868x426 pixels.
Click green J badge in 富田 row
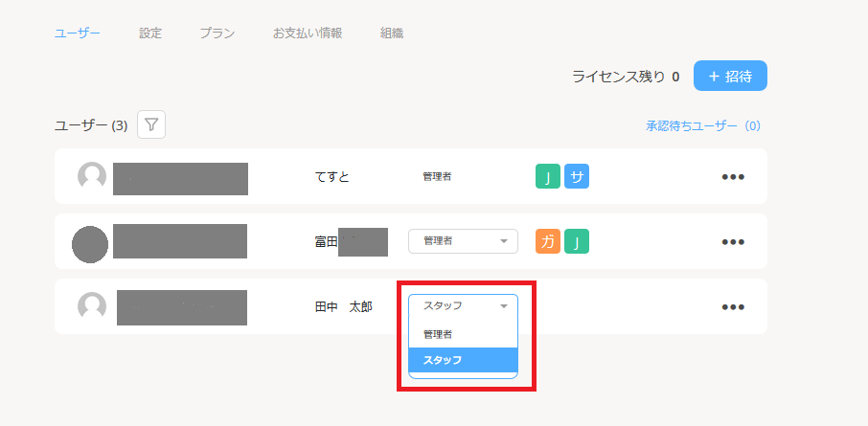577,241
